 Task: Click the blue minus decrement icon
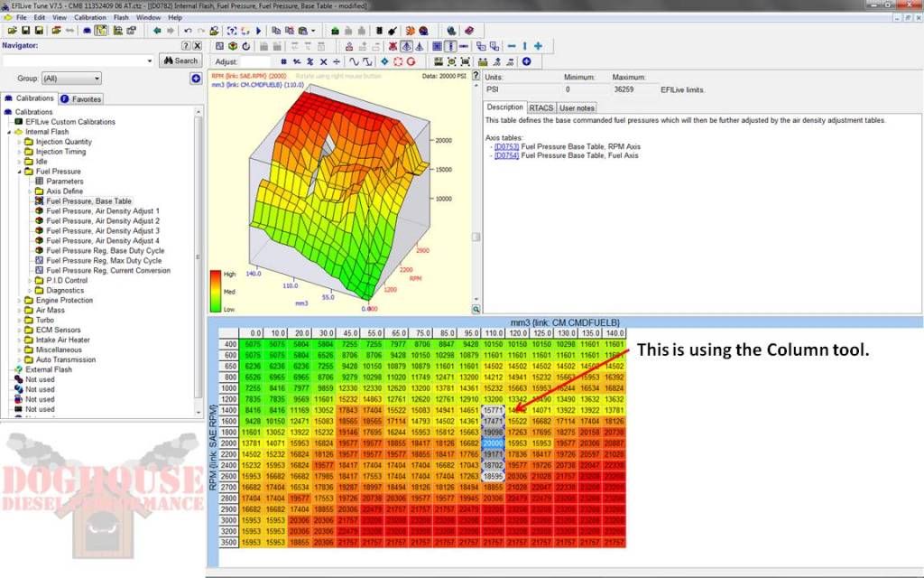coord(512,46)
